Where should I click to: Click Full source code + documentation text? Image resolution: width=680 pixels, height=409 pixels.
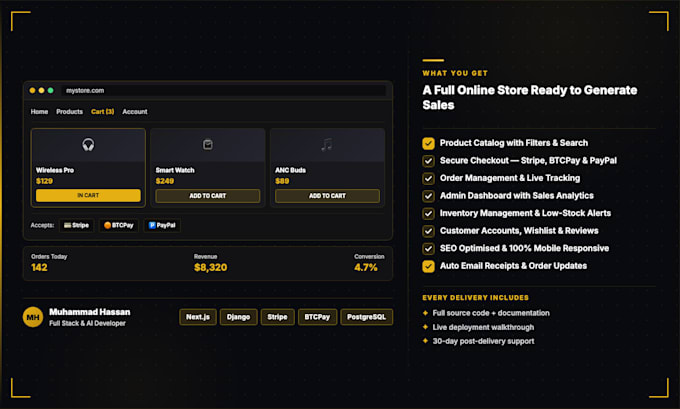(491, 313)
